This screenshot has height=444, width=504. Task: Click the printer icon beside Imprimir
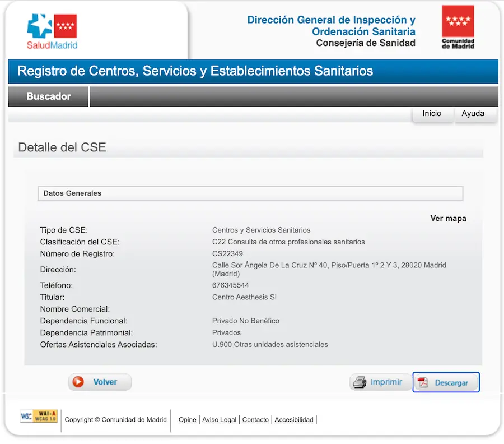pos(360,382)
